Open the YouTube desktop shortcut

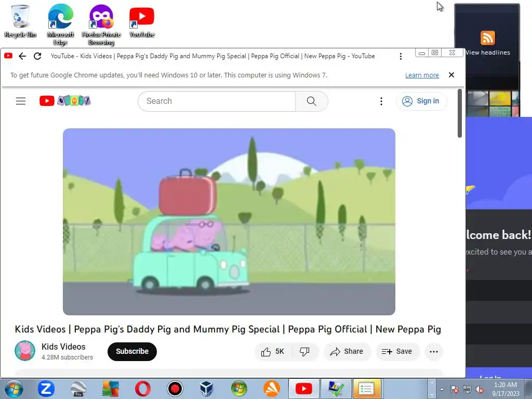(142, 21)
